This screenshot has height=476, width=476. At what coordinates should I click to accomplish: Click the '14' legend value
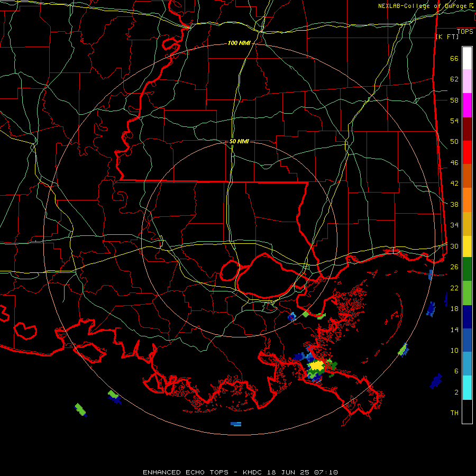[x=454, y=329]
